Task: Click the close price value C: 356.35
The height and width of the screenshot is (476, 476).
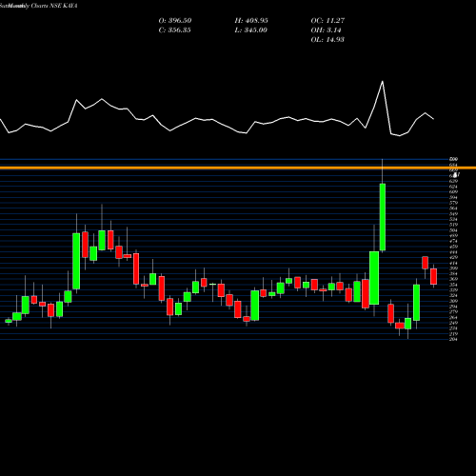Action: [x=174, y=30]
